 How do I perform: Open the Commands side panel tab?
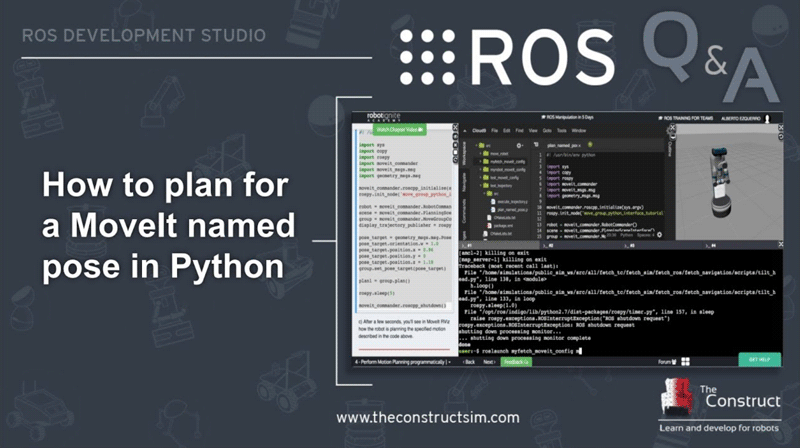coord(464,211)
